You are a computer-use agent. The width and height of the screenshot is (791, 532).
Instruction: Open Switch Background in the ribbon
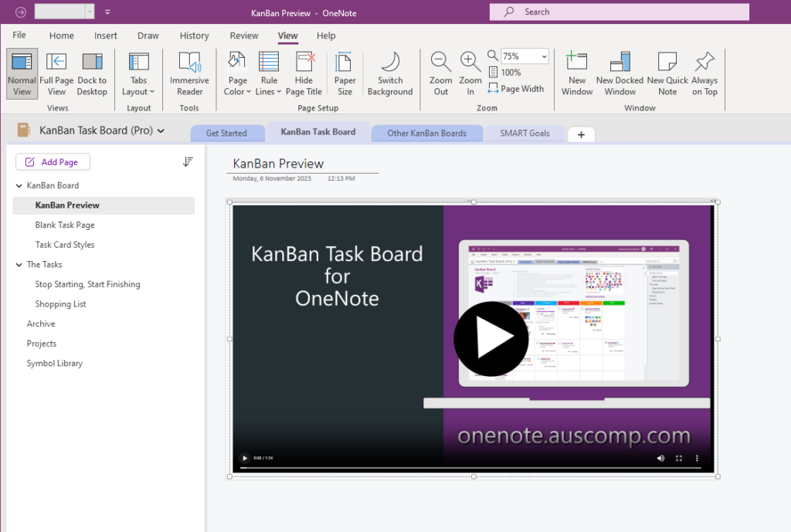[390, 73]
